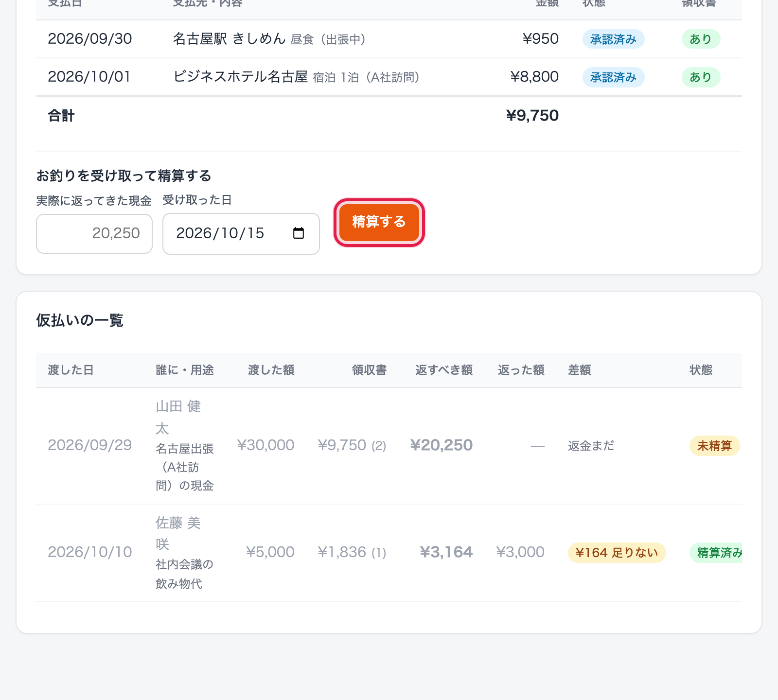This screenshot has width=778, height=700.
Task: Click the ¥20,250 amount to return
Action: [x=442, y=445]
